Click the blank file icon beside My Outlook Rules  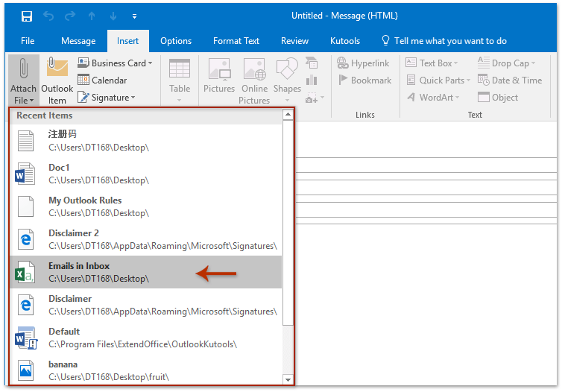point(26,206)
